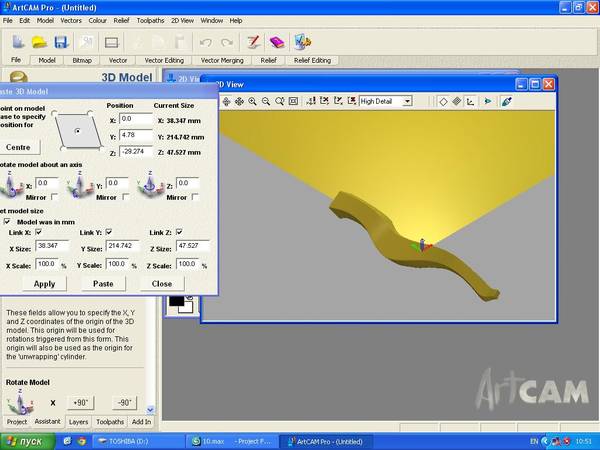Click the view along Z axis icon
Viewport: 600px width, 450px height.
pos(311,101)
